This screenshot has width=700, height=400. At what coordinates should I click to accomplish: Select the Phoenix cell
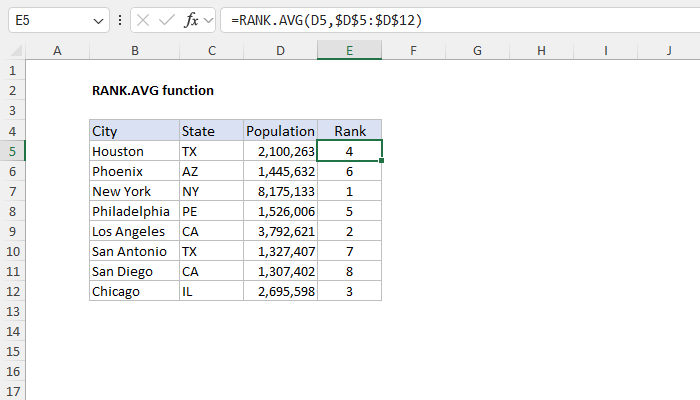pyautogui.click(x=134, y=171)
